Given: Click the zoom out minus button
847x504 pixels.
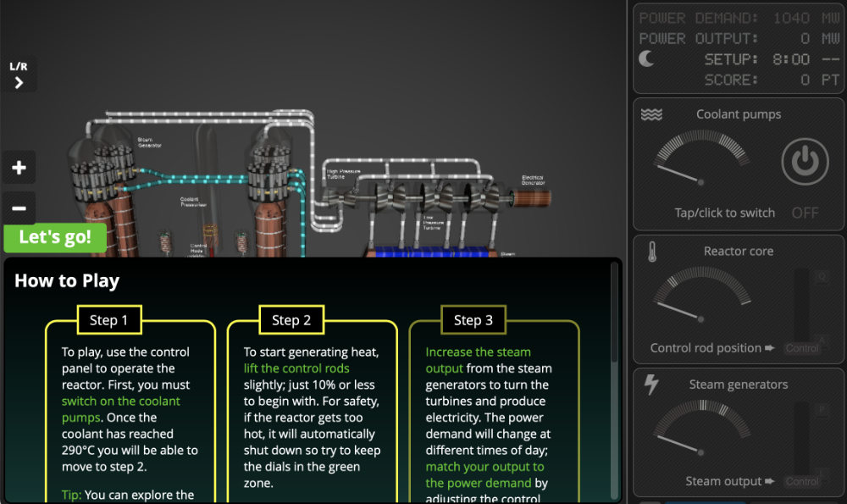Looking at the screenshot, I should pyautogui.click(x=19, y=208).
